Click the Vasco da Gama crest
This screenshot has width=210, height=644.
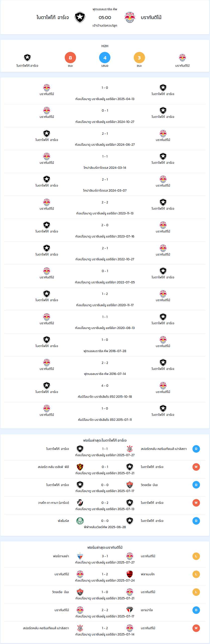coord(80,503)
